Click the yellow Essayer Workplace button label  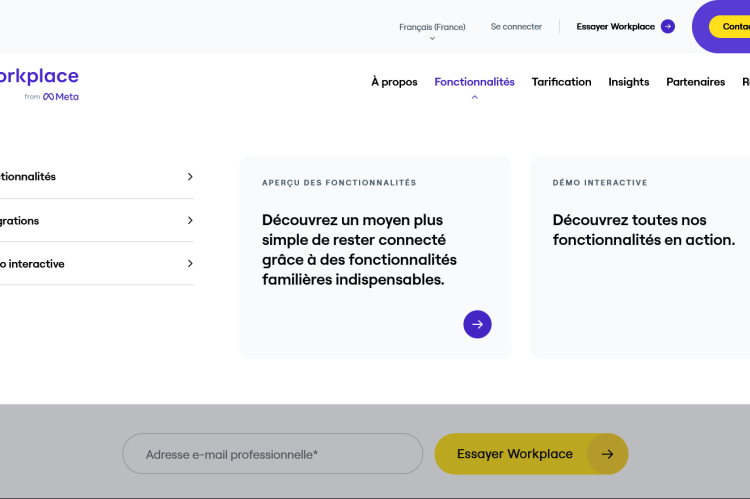(515, 454)
